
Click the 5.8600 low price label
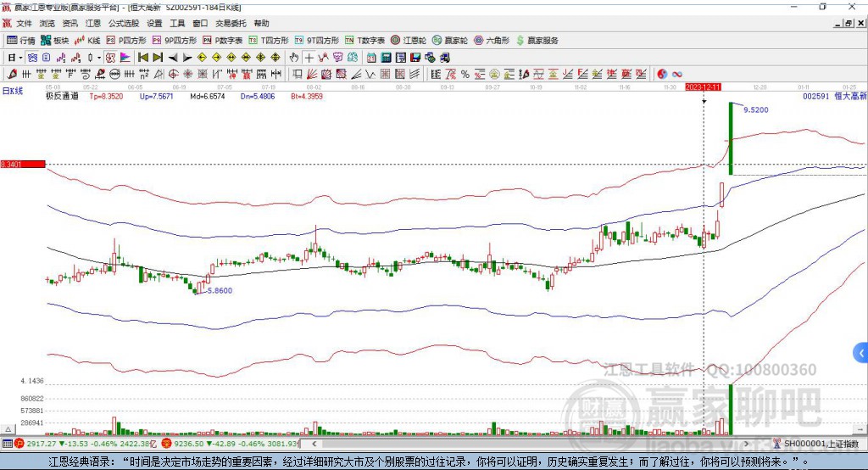click(x=220, y=290)
